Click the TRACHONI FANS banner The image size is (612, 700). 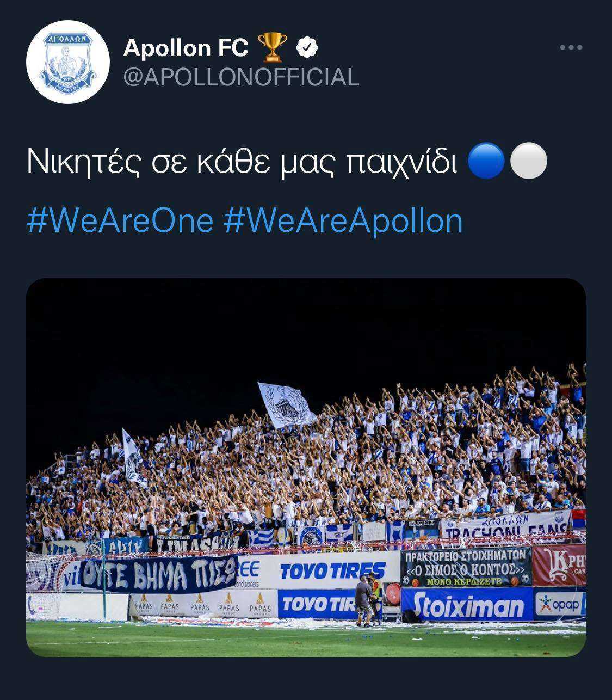point(506,525)
